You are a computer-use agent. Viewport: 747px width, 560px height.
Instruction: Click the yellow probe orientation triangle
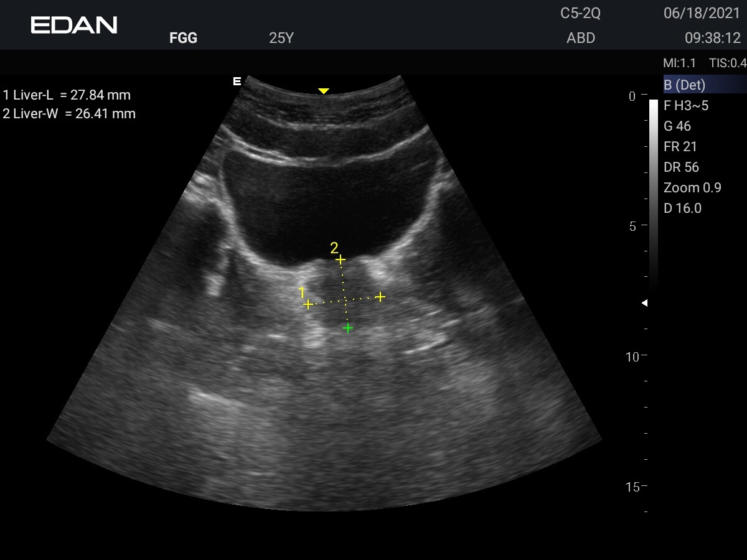point(323,91)
